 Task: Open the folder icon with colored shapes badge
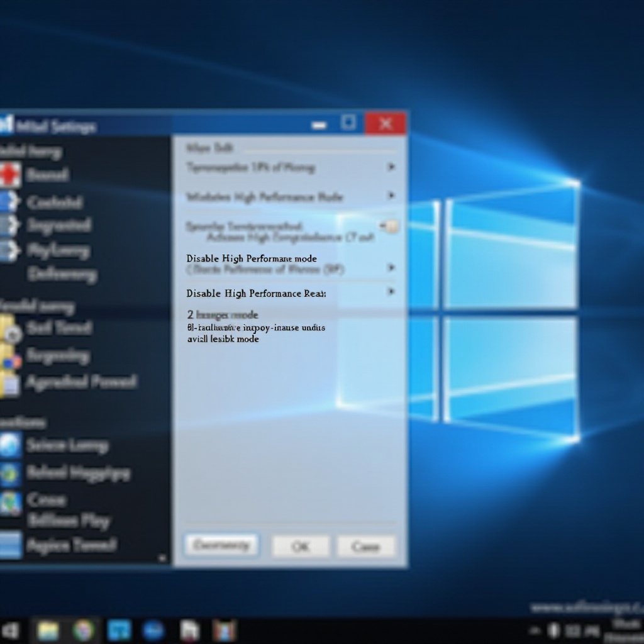[10, 357]
